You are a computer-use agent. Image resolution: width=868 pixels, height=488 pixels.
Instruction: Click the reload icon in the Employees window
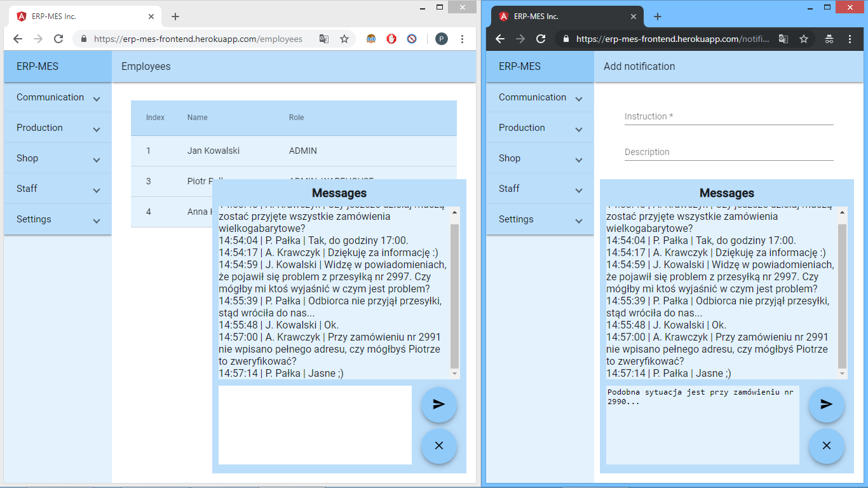coord(58,39)
